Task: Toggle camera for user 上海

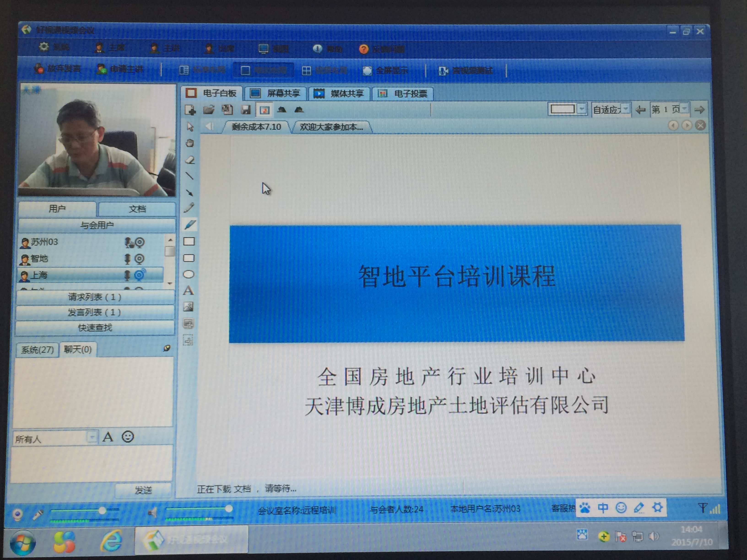Action: [x=140, y=275]
